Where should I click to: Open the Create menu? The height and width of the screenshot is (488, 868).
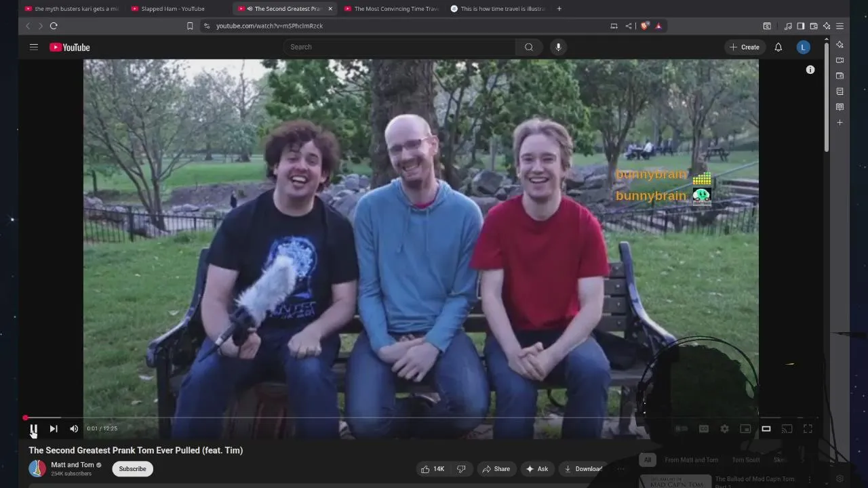745,47
